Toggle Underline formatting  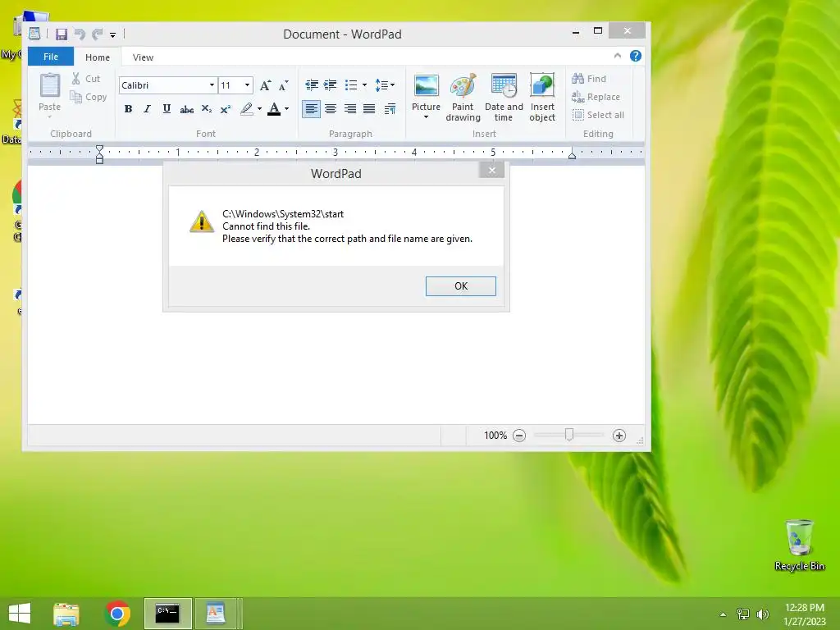click(x=167, y=109)
